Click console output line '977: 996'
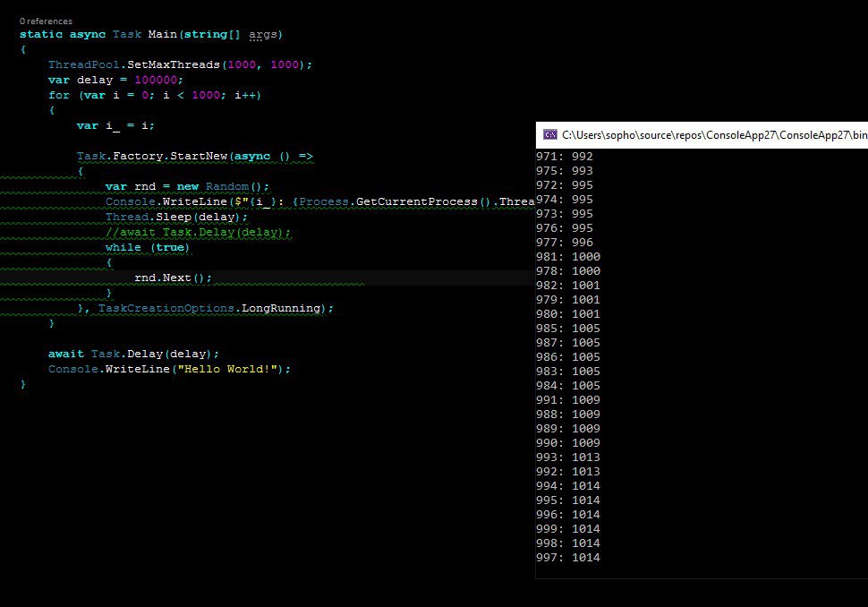868x607 pixels. pyautogui.click(x=564, y=243)
